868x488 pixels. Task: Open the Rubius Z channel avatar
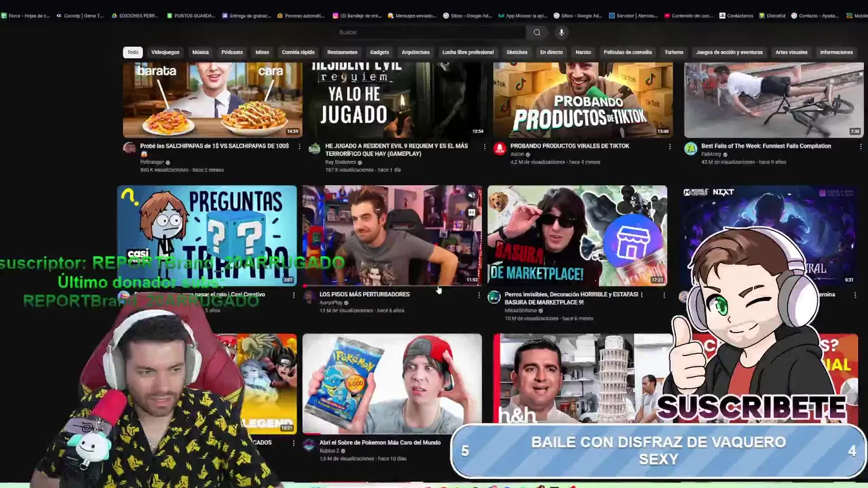point(309,445)
